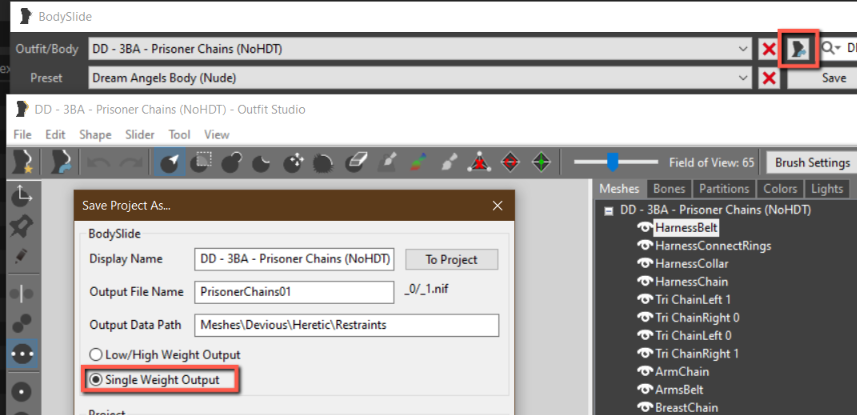Hide the HarnessBelt mesh via eye icon

click(645, 227)
